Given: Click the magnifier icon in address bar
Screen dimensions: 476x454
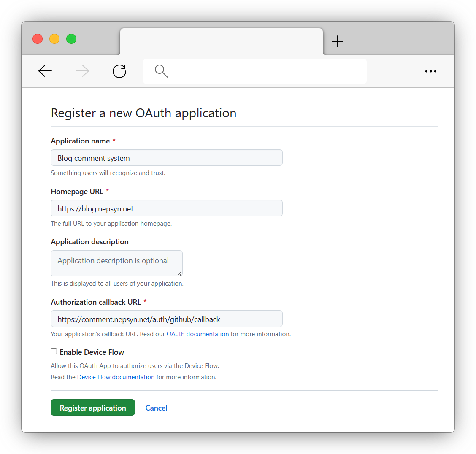Looking at the screenshot, I should tap(162, 71).
